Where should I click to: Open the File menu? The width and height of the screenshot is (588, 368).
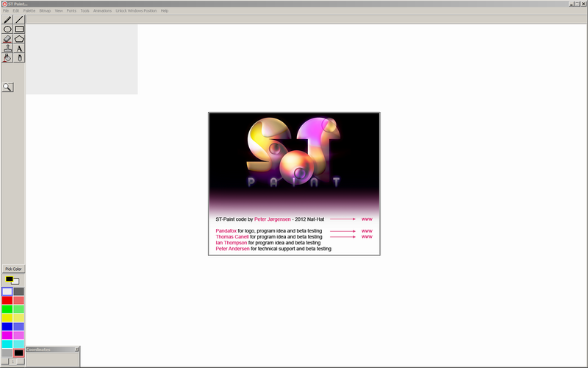pos(6,10)
